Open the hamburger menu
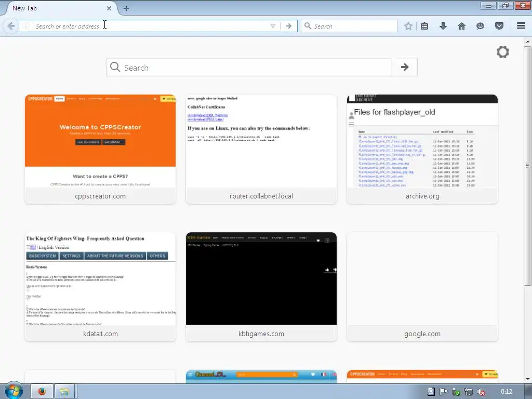Screen dimensions: 532x399 521,26
